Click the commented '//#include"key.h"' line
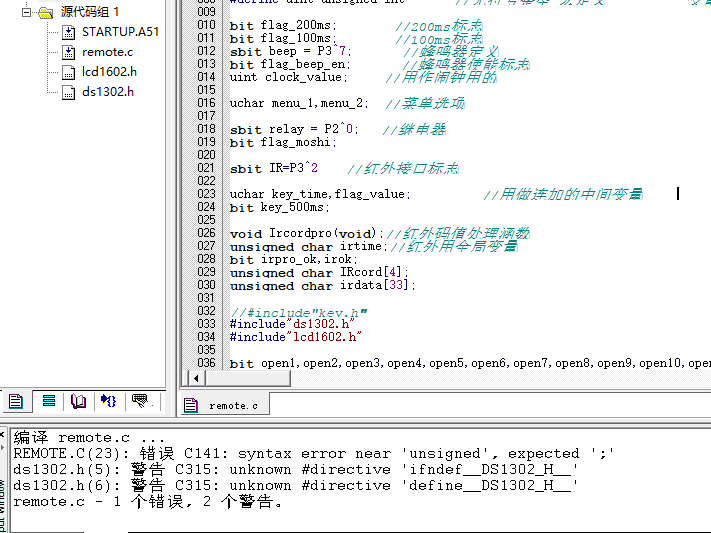 tap(298, 313)
